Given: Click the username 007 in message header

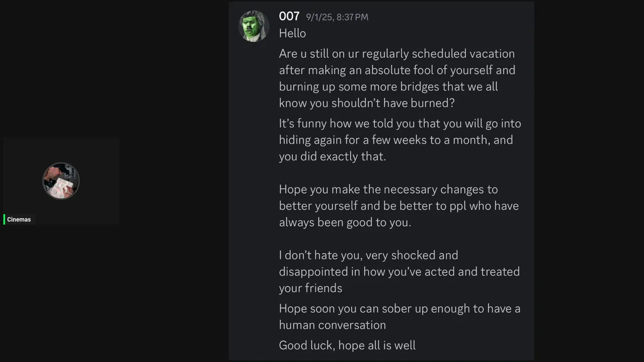Looking at the screenshot, I should (x=289, y=16).
